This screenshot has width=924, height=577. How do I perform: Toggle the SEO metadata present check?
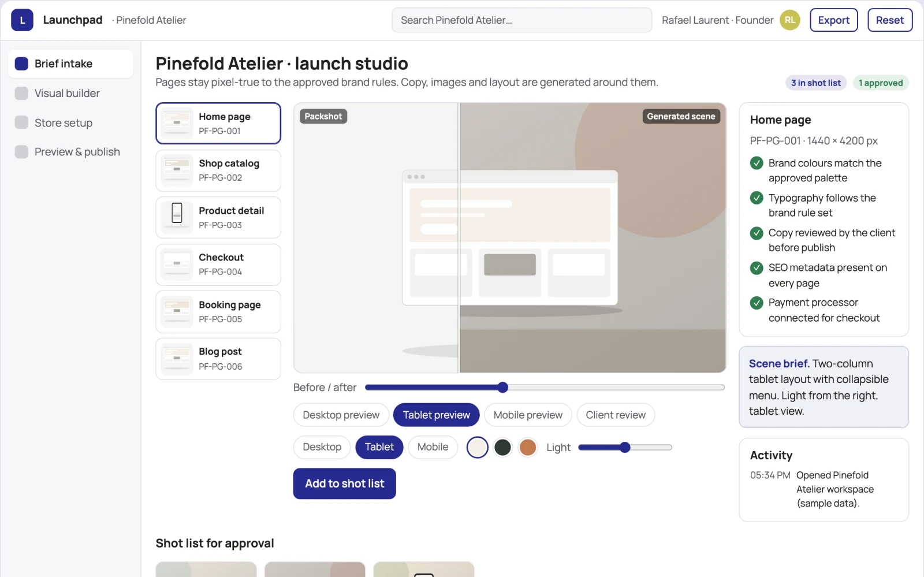pyautogui.click(x=757, y=267)
